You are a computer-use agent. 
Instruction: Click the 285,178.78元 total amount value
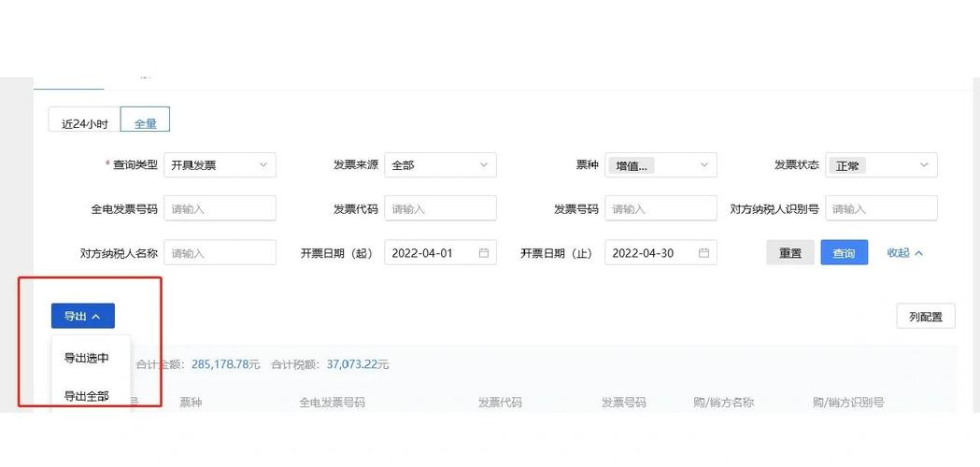225,364
